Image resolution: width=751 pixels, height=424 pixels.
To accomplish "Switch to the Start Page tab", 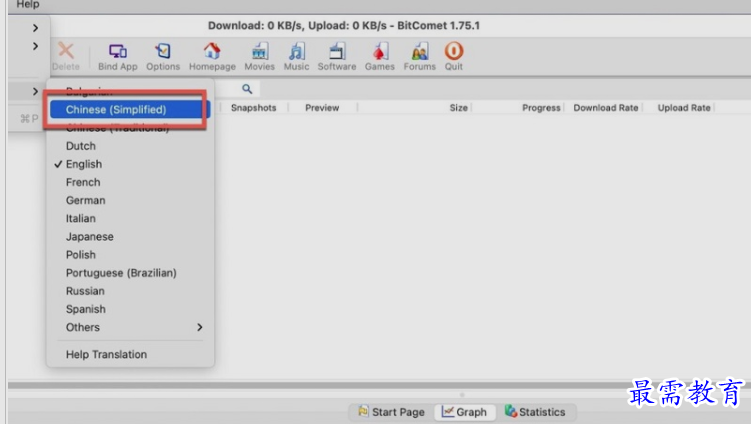I will [391, 412].
